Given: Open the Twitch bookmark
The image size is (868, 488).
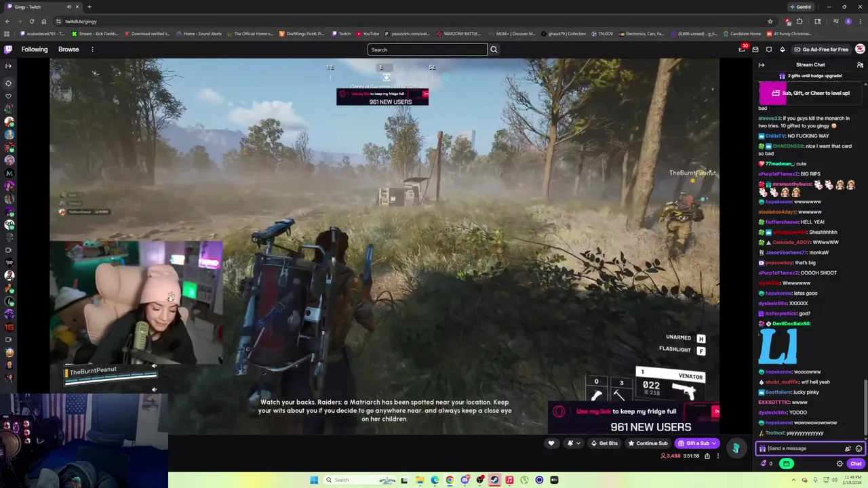Looking at the screenshot, I should [x=341, y=34].
